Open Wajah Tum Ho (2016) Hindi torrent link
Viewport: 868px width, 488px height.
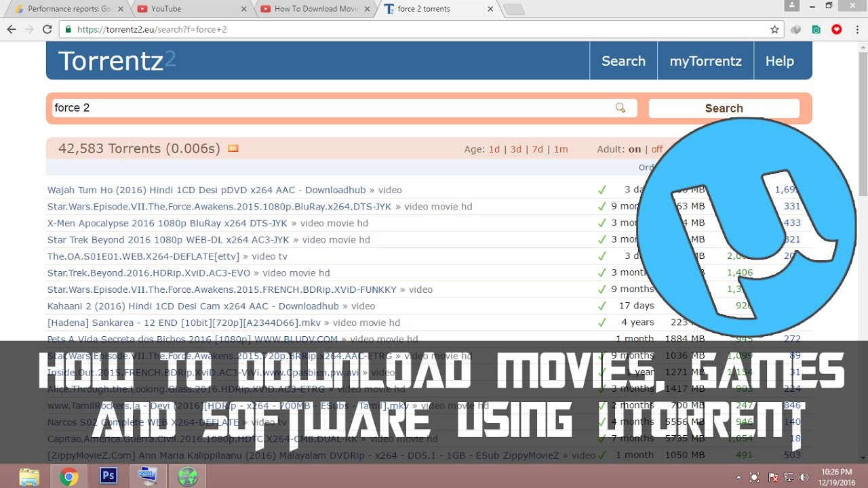(206, 190)
